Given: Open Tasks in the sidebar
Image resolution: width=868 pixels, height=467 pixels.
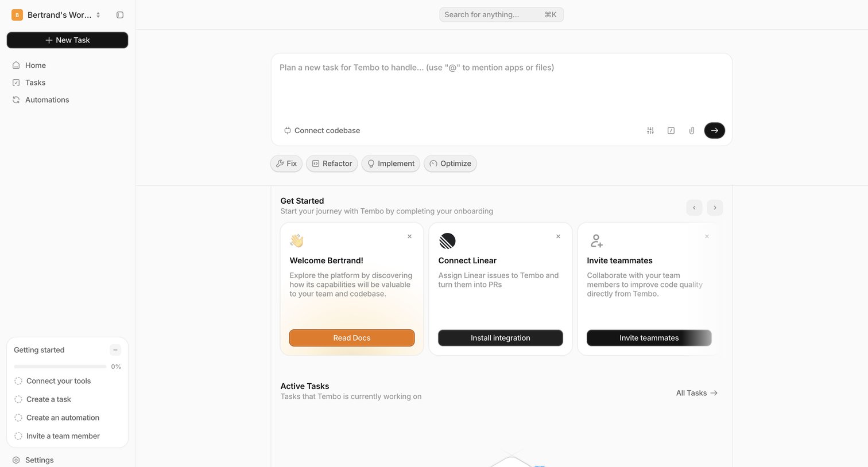Looking at the screenshot, I should click(67, 83).
